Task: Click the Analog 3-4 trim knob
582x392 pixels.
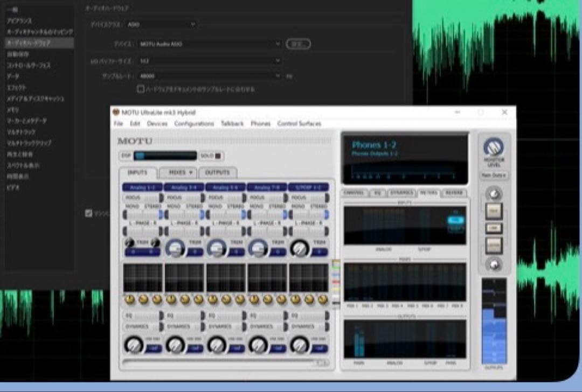Action: (x=175, y=247)
